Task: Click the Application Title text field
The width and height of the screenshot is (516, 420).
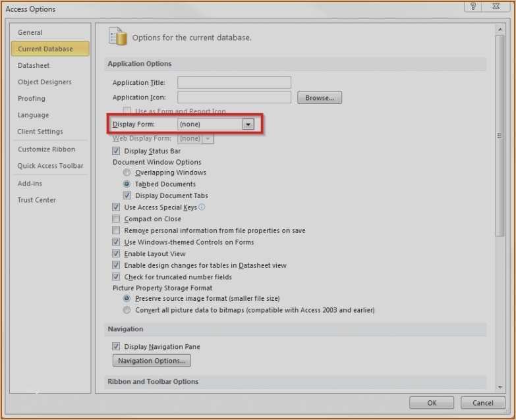Action: pyautogui.click(x=235, y=82)
